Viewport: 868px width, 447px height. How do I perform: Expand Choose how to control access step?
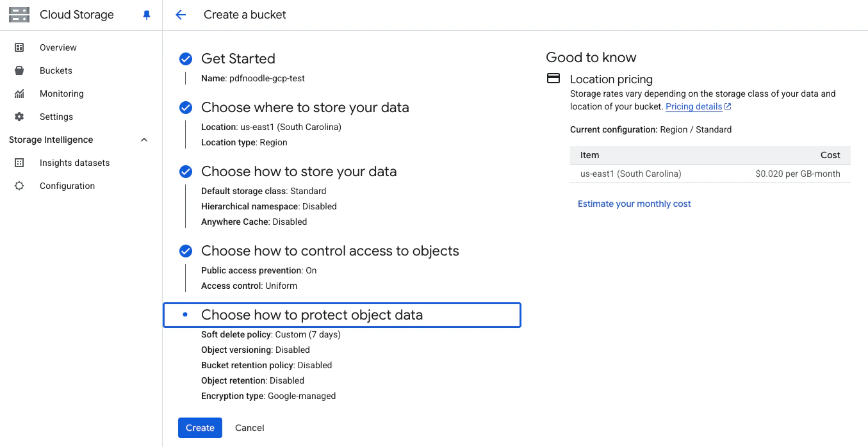330,250
